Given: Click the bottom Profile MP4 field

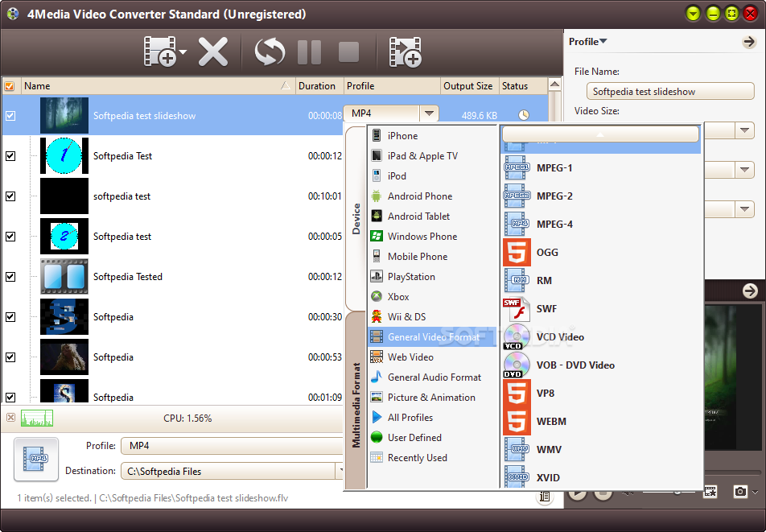Looking at the screenshot, I should tap(232, 446).
